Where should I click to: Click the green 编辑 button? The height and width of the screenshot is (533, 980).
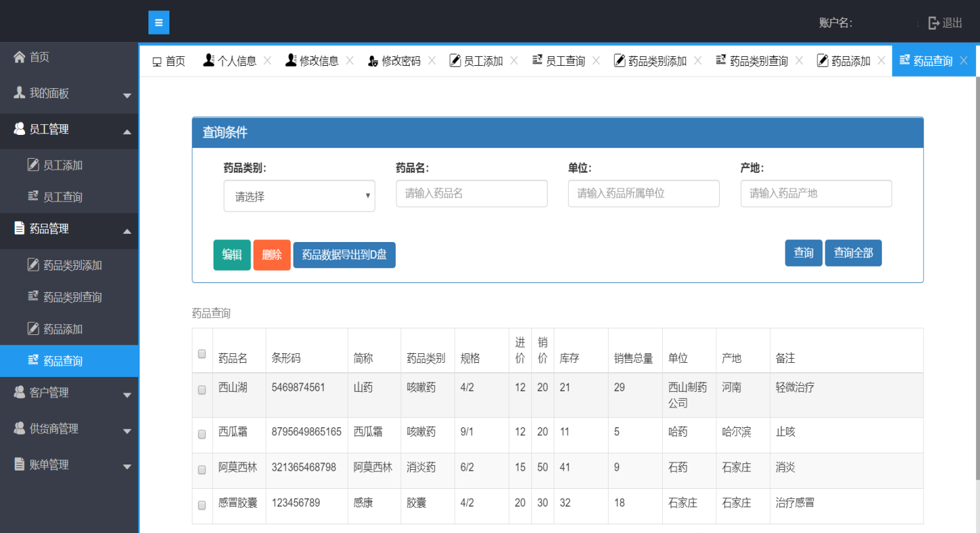(x=232, y=255)
